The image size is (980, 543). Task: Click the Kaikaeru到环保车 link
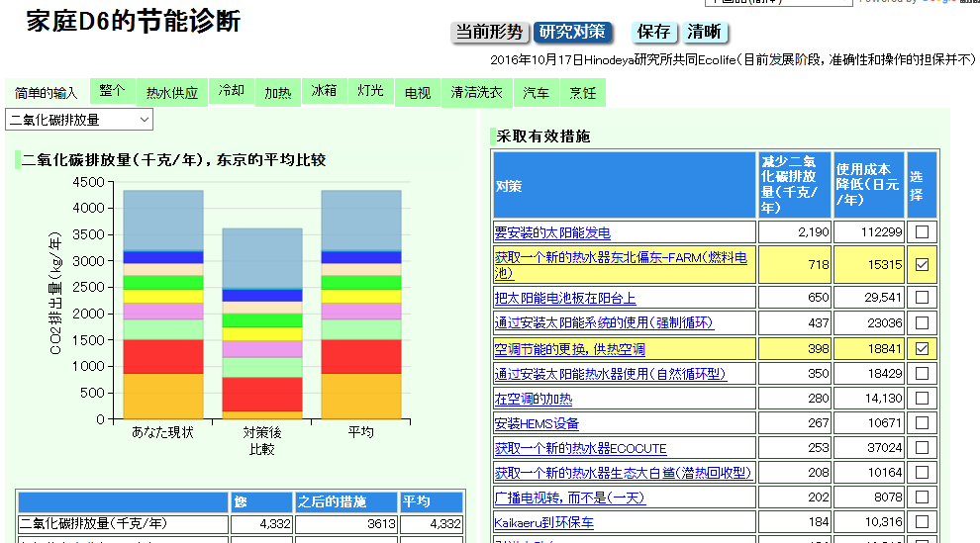click(543, 522)
